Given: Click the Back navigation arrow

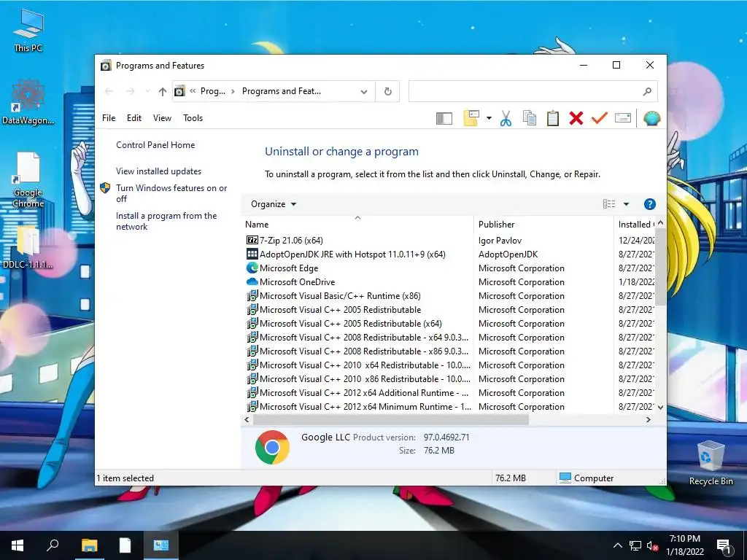Looking at the screenshot, I should [109, 91].
